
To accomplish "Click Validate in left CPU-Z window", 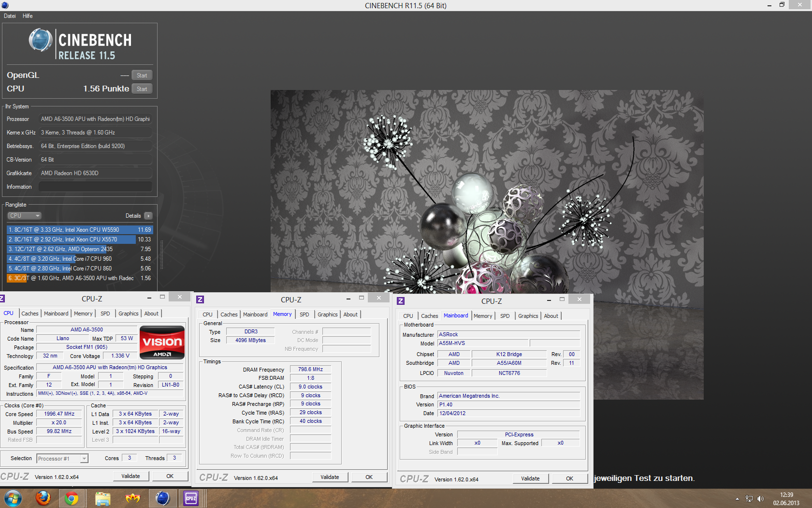I will point(130,476).
